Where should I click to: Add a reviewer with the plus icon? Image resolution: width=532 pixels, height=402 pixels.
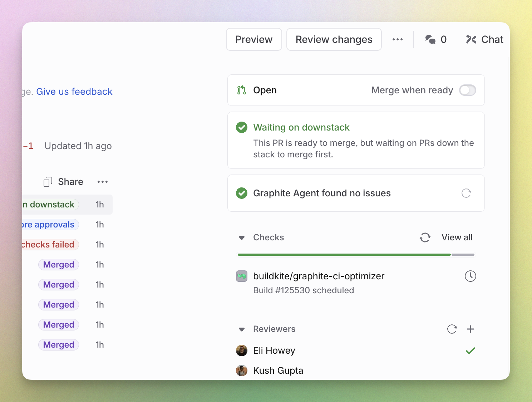(x=471, y=329)
